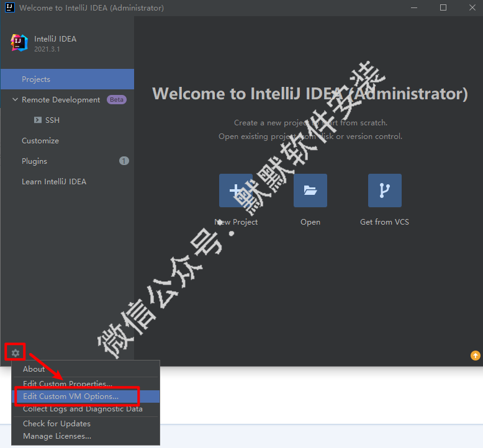Close the IntelliJ IDEA welcome window
Image resolution: width=483 pixels, height=448 pixels.
[472, 7]
